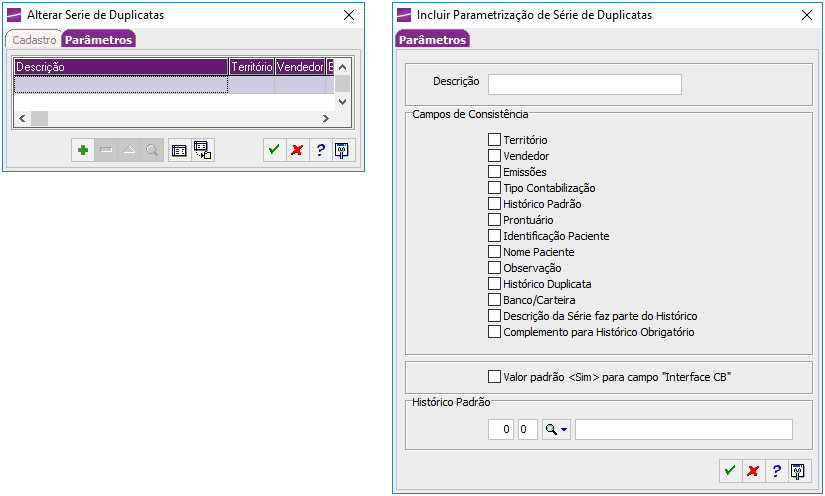The height and width of the screenshot is (496, 825).
Task: Click the configuration tool icon in Incluir window
Action: pos(798,471)
